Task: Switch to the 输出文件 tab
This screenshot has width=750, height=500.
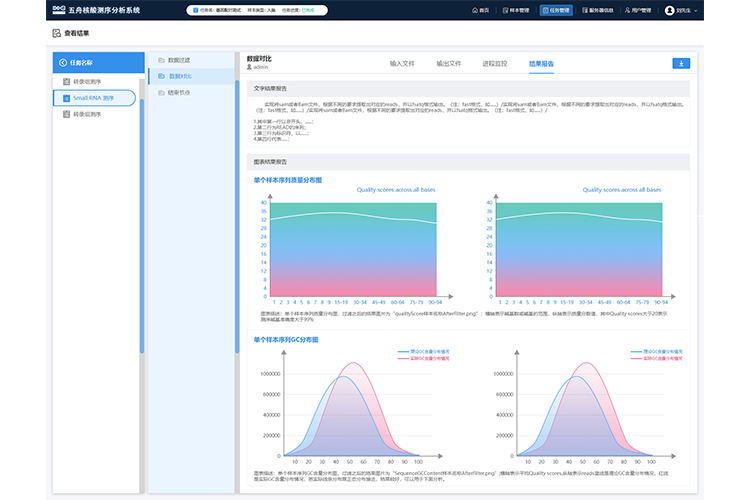Action: coord(449,63)
